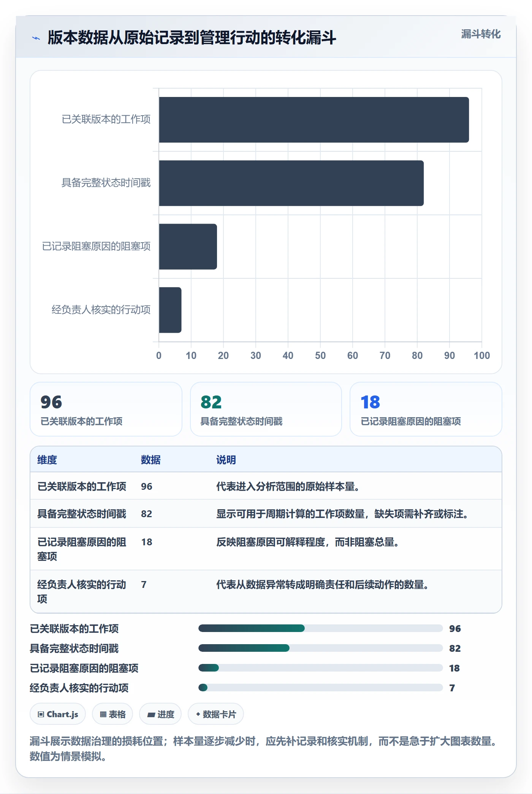The image size is (532, 794).
Task: Click the 漏斗转化 badge in the header
Action: click(x=481, y=34)
